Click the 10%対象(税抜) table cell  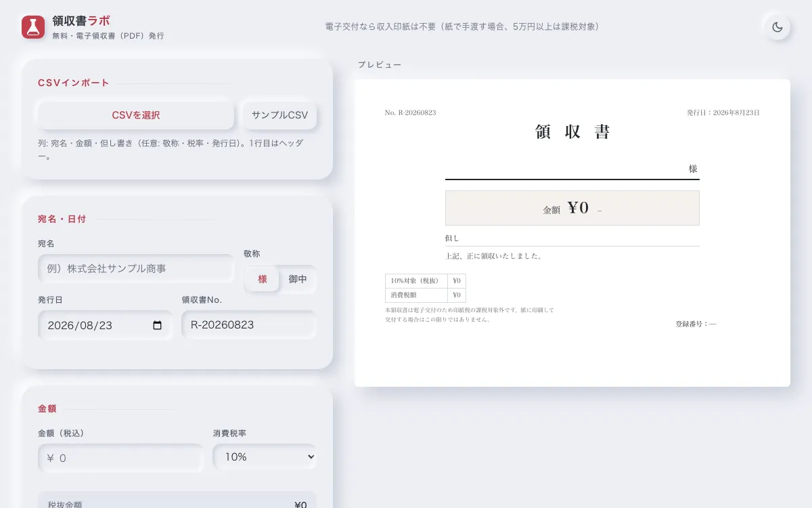pos(416,280)
